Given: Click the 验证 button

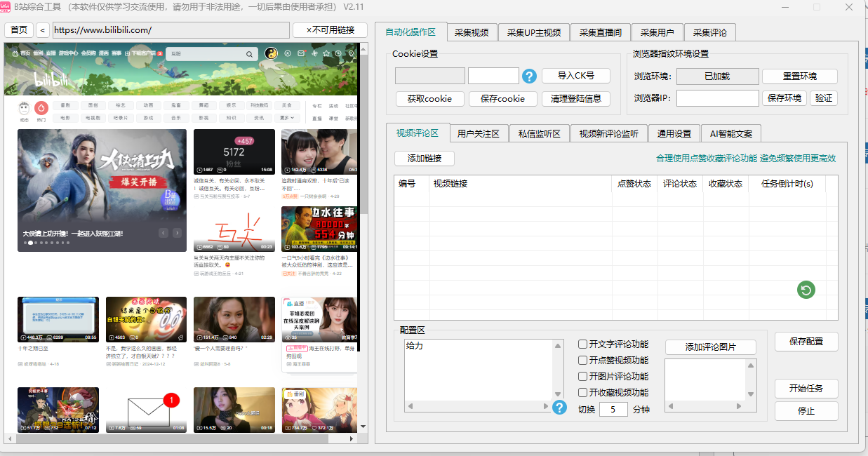Looking at the screenshot, I should pyautogui.click(x=824, y=98).
